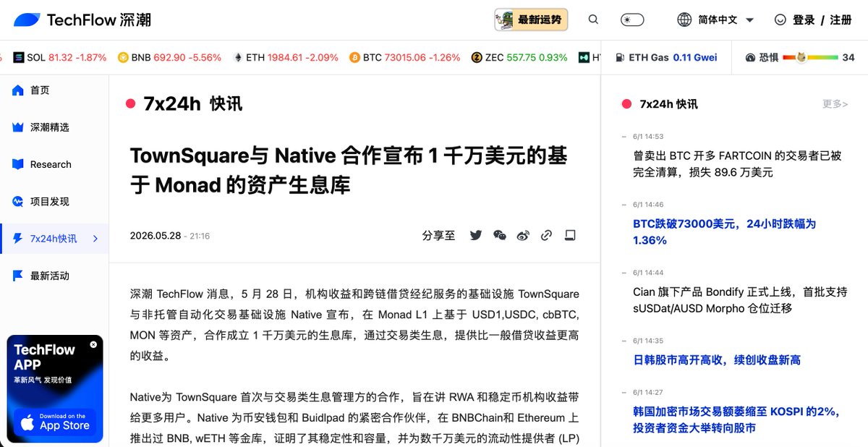Collapse the 6/1 14:46 news entry marker
The image size is (868, 447).
(624, 205)
